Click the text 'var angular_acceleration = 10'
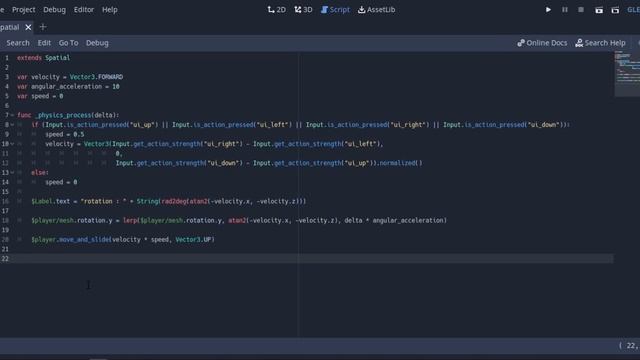 (68, 87)
